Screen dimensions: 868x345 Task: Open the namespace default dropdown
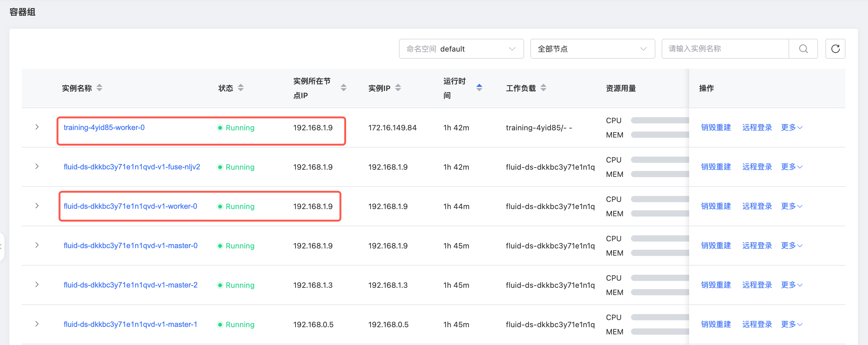pyautogui.click(x=461, y=49)
